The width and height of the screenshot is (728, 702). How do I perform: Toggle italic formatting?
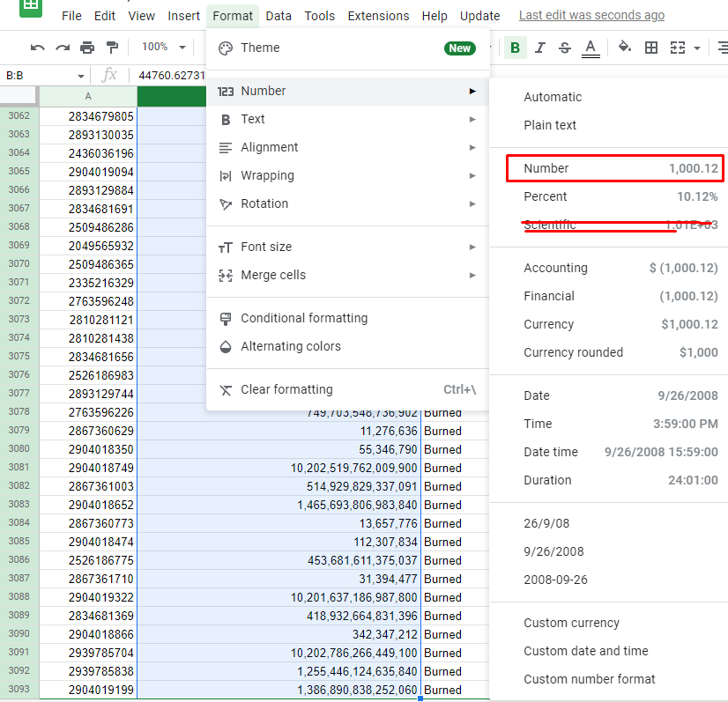(x=540, y=48)
